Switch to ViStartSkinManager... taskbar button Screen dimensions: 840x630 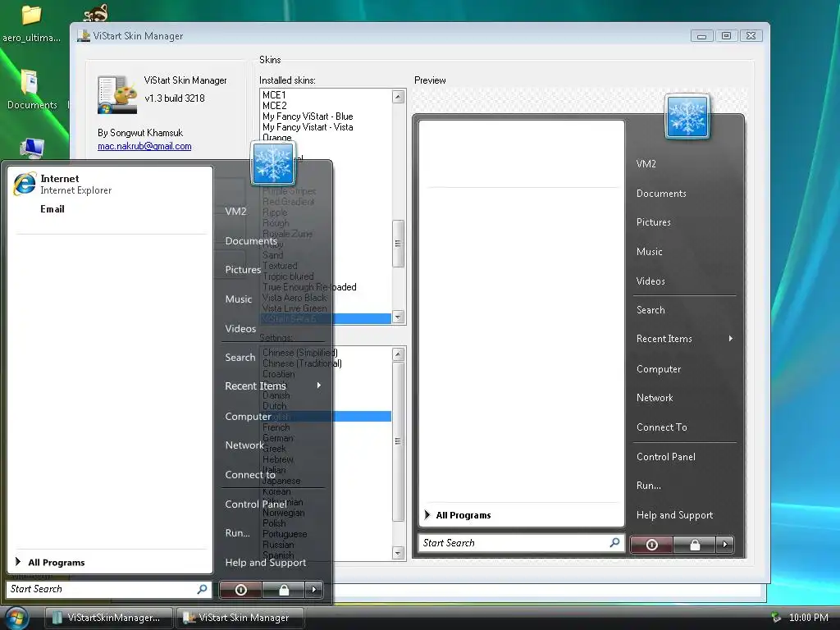(x=109, y=618)
